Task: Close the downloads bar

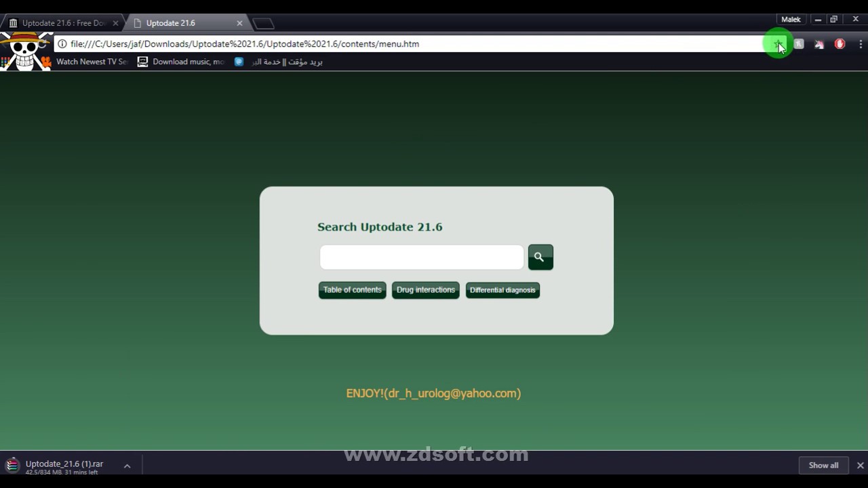Action: (x=860, y=466)
